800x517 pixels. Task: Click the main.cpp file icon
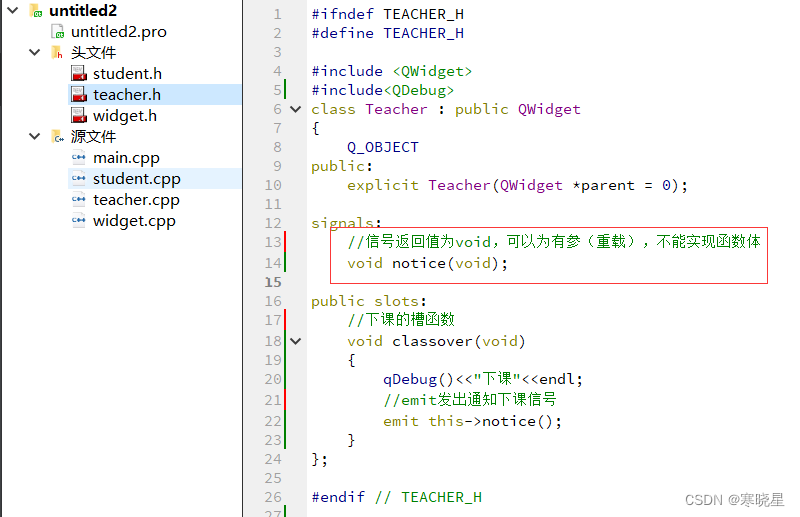coord(79,157)
